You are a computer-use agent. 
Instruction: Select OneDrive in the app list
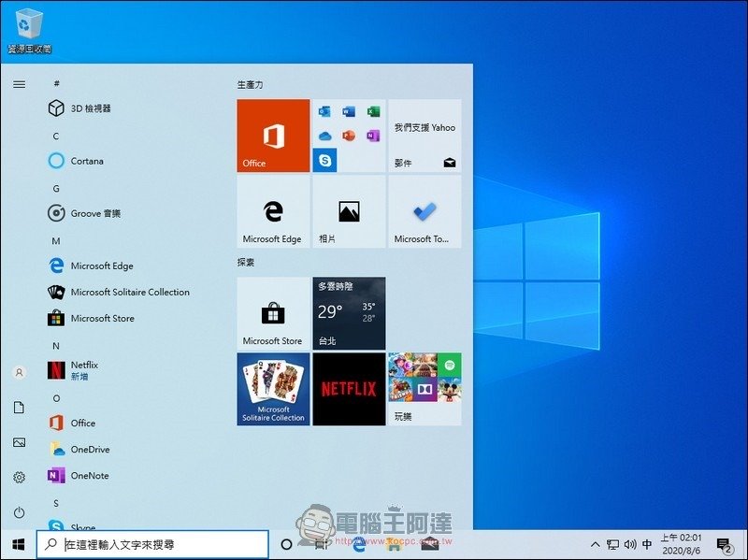[x=90, y=450]
